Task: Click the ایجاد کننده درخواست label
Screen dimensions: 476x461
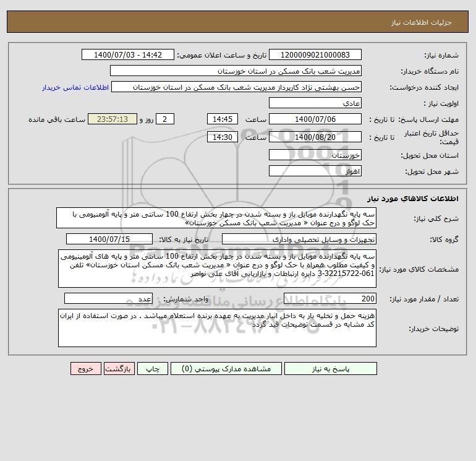Action: coord(424,87)
